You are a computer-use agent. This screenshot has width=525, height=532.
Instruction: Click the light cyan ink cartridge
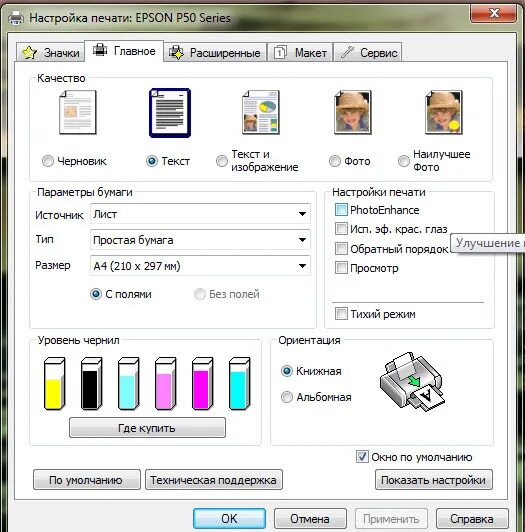[128, 383]
